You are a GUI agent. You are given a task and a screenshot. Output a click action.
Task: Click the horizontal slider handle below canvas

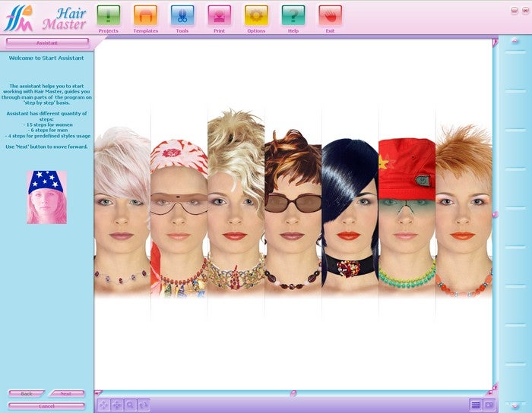(293, 393)
